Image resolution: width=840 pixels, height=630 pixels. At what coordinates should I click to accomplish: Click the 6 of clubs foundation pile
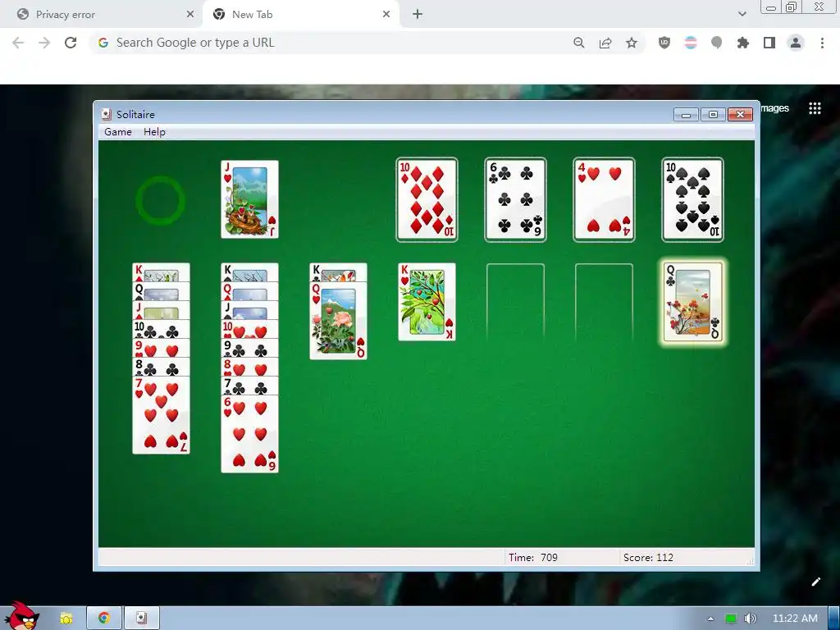coord(515,200)
